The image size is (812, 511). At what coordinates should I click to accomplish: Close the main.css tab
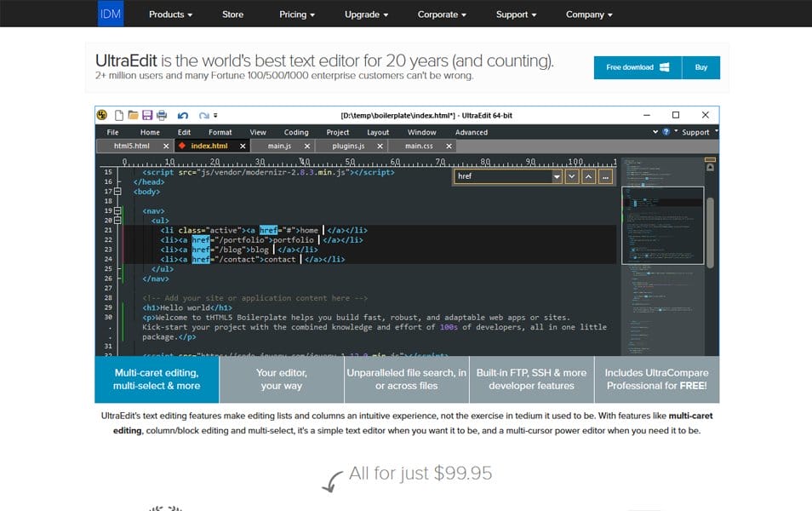tap(449, 146)
